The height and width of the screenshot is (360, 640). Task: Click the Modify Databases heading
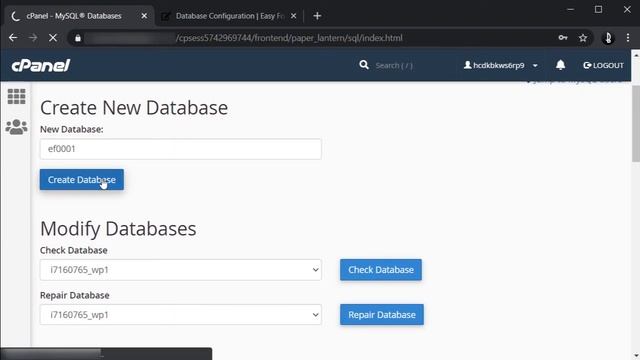pos(118,229)
